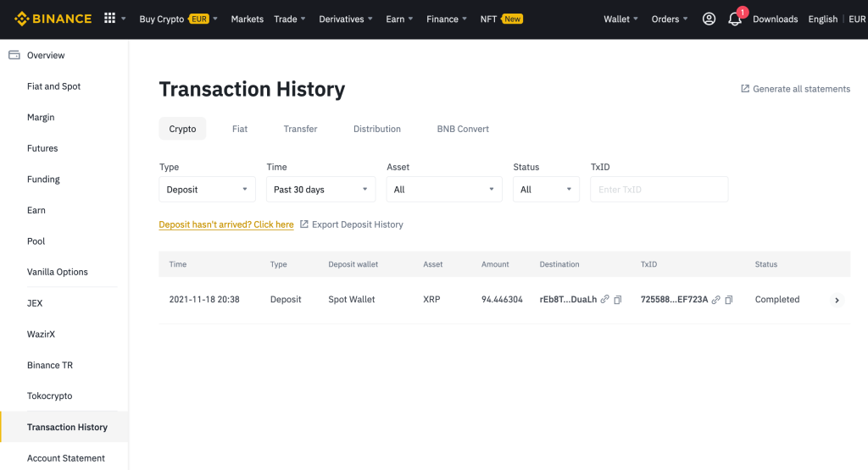Switch to the Transfer tab
Viewport: 868px width, 470px height.
[300, 128]
